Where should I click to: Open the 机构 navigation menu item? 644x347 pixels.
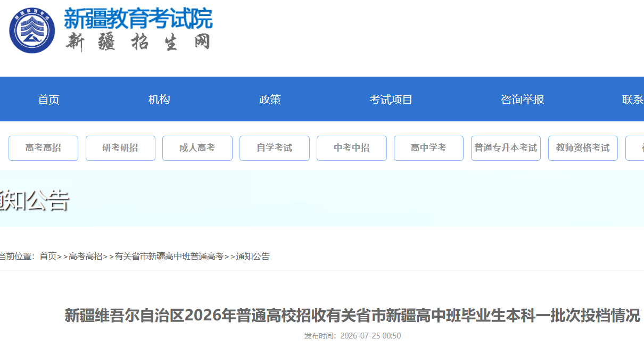pyautogui.click(x=159, y=100)
